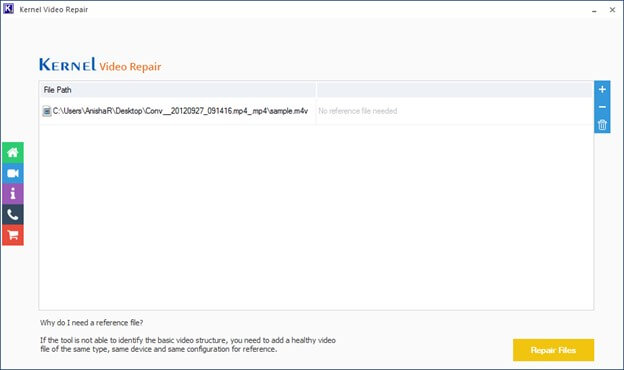
Task: Add a file with the plus icon
Action: pos(602,90)
